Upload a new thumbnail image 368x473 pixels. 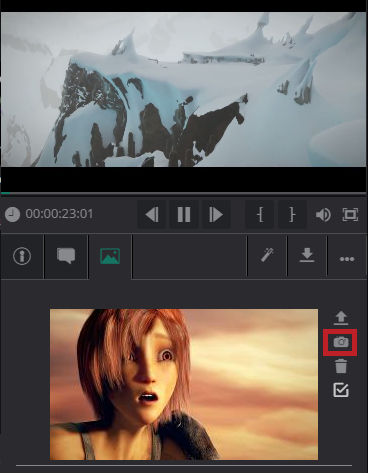[341, 318]
